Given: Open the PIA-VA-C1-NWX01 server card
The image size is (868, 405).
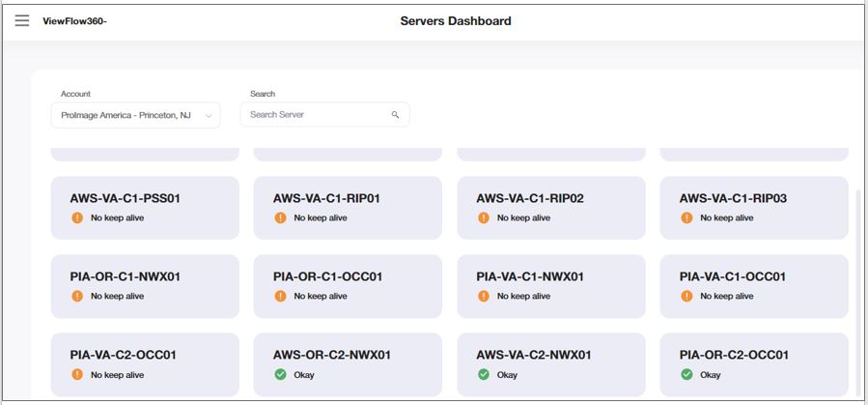Looking at the screenshot, I should [x=550, y=286].
